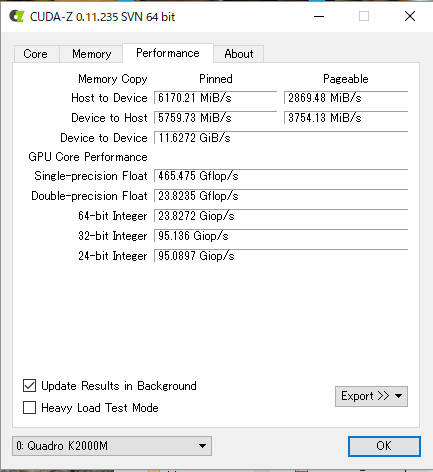The image size is (433, 472).
Task: Click the Memory Copy heading label
Action: (113, 79)
